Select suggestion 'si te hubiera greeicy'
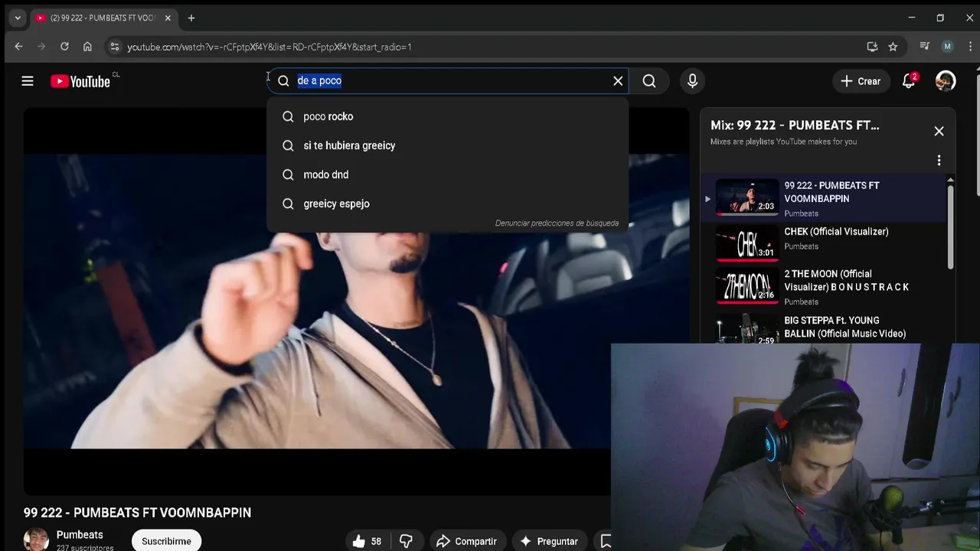980x551 pixels. 448,145
